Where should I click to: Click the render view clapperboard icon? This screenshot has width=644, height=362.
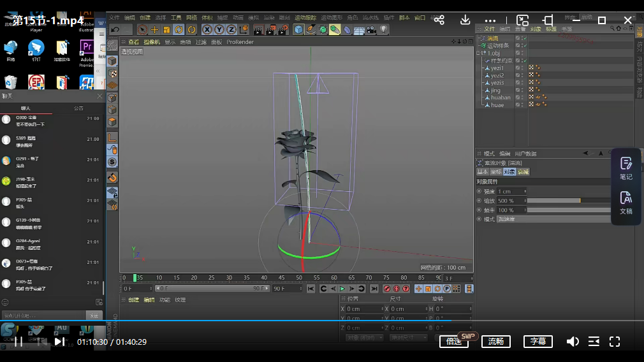click(x=258, y=29)
